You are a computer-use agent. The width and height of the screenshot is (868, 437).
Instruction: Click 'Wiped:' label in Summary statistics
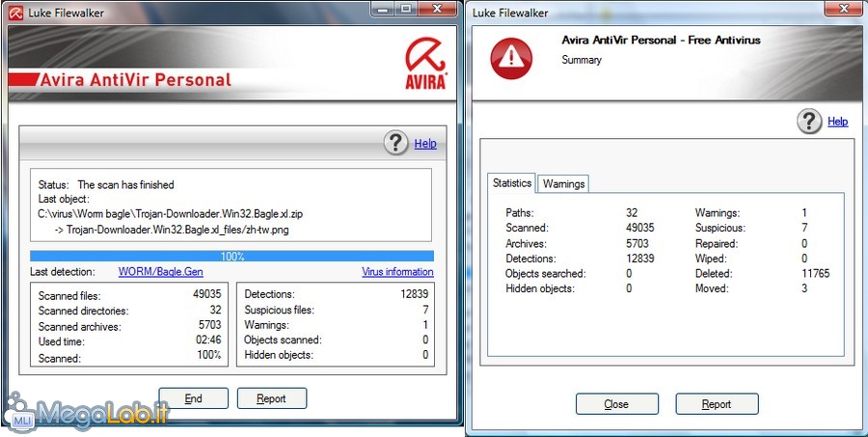711,259
